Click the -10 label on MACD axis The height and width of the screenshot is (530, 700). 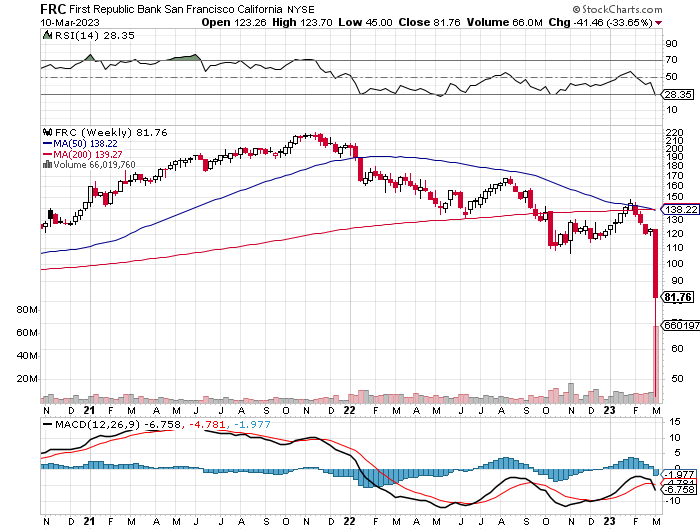point(673,501)
